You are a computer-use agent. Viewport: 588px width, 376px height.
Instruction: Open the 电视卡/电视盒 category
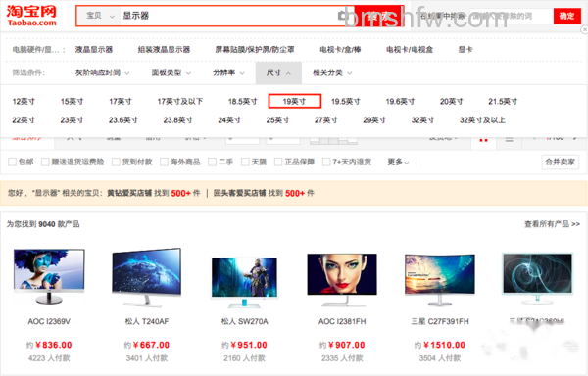[x=410, y=49]
